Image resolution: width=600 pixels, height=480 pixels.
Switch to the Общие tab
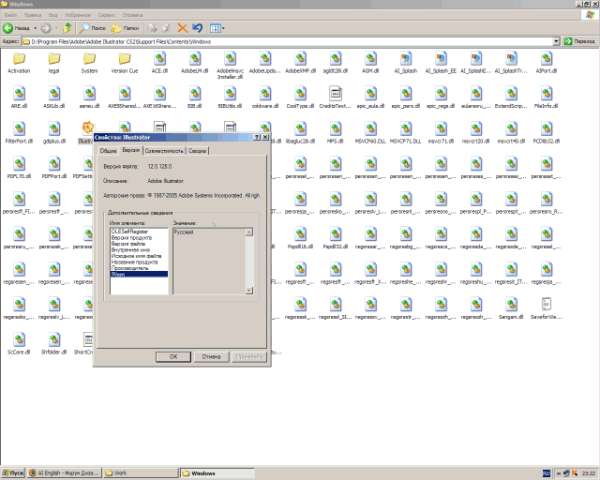tap(108, 151)
